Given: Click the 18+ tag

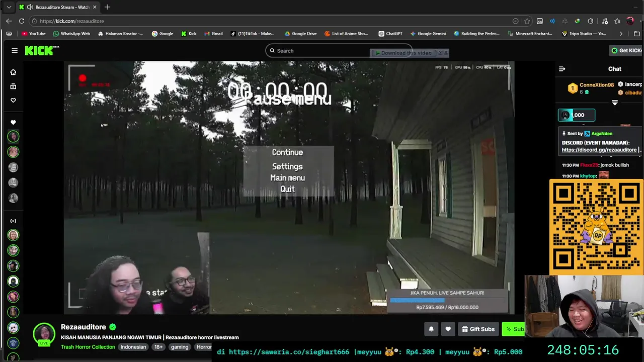Looking at the screenshot, I should pos(158,347).
